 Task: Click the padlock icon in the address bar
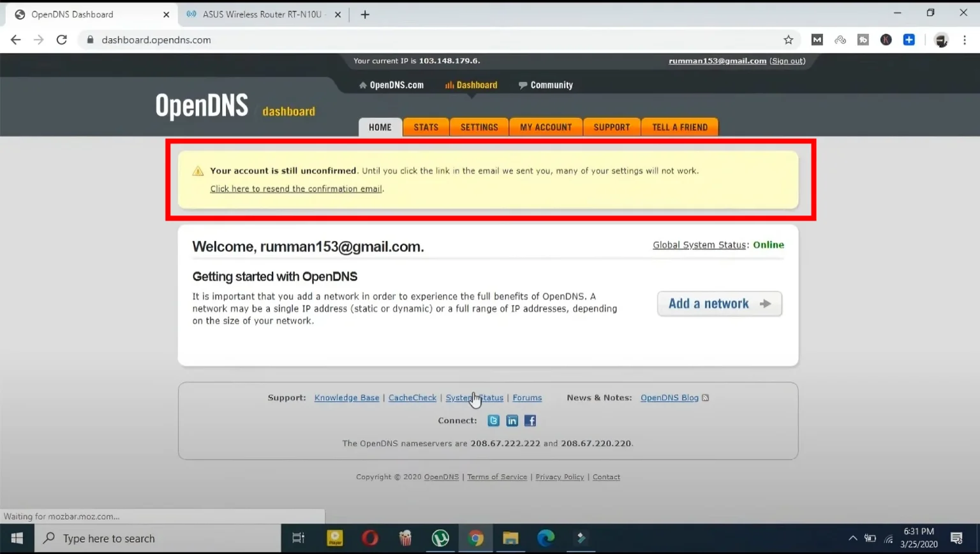(90, 40)
